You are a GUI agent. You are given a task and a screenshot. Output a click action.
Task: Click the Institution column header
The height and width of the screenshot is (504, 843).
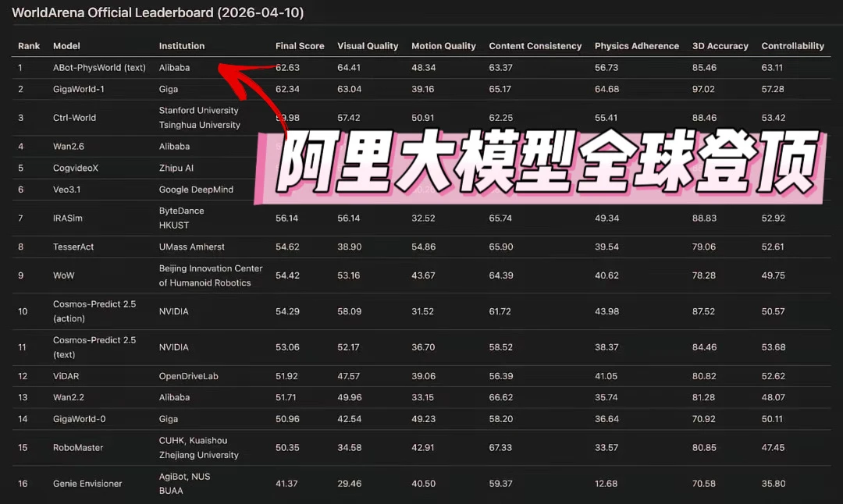coord(182,46)
